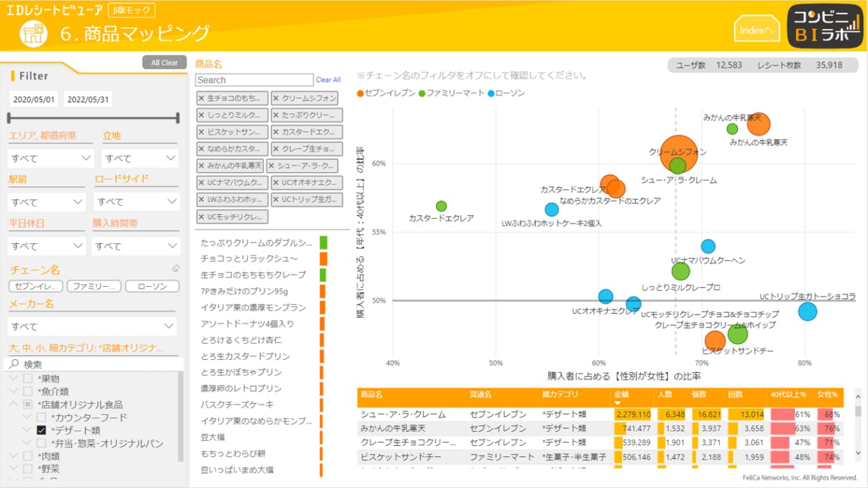This screenshot has width=868, height=488.
Task: Sort table by 個数 column header
Action: click(x=699, y=394)
